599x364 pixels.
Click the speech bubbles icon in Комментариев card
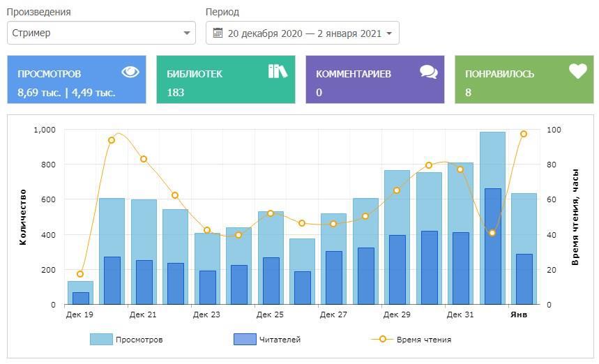pyautogui.click(x=428, y=72)
